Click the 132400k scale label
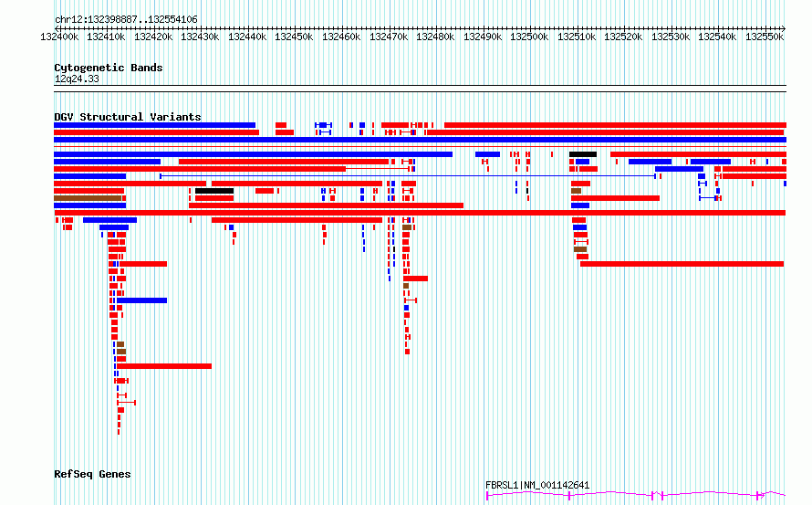This screenshot has height=505, width=812. coord(59,37)
